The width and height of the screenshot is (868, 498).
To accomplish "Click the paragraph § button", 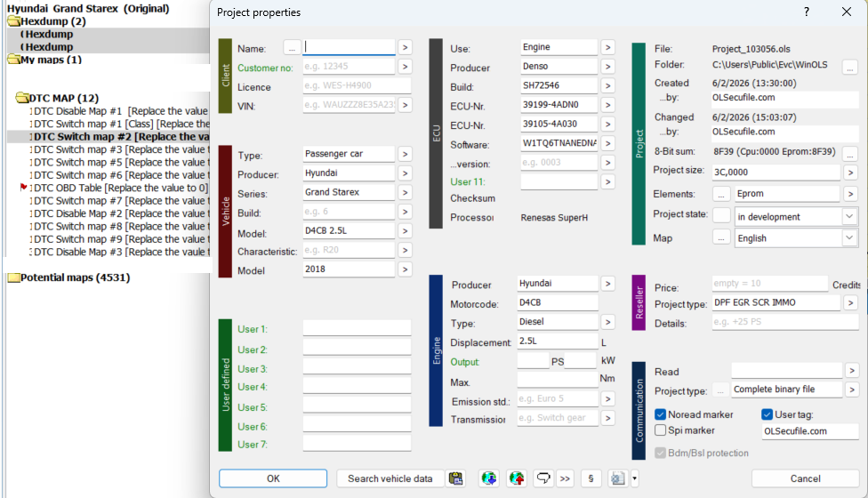I will coord(591,478).
